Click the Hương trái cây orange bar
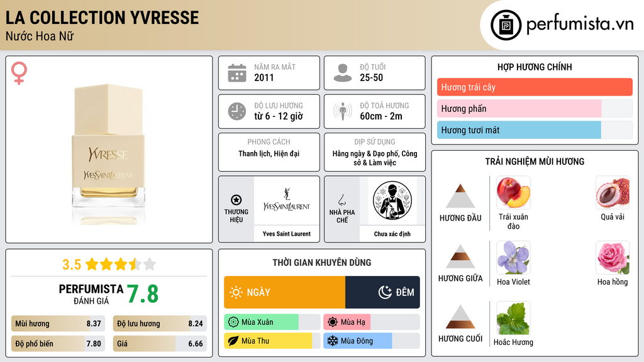This screenshot has width=644, height=362. coord(535,87)
